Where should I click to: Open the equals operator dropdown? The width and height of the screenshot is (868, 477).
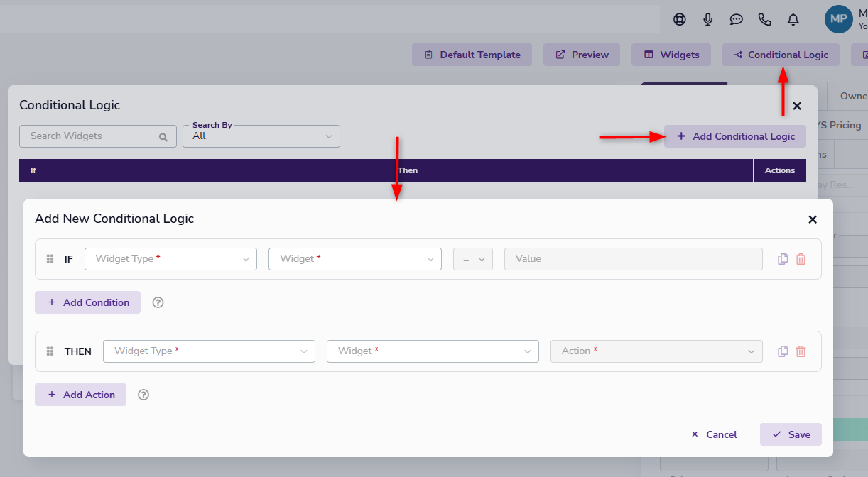pyautogui.click(x=473, y=259)
